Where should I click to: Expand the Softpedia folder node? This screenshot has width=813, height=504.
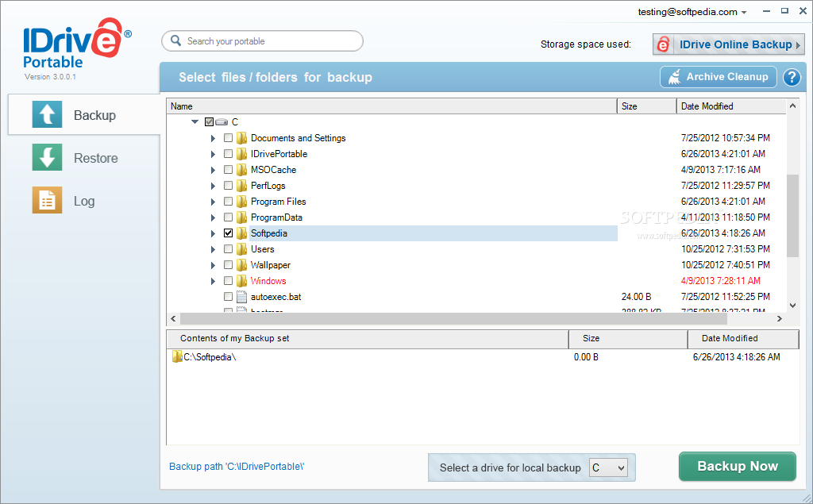[213, 233]
